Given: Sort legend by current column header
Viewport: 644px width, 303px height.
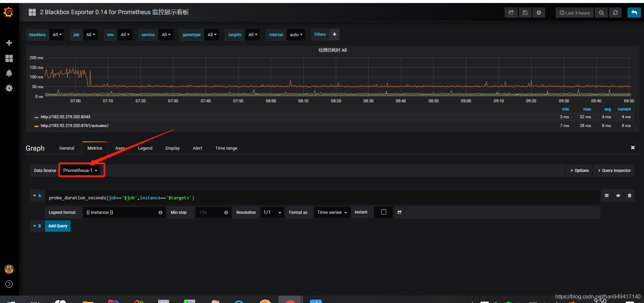Looking at the screenshot, I should point(624,109).
